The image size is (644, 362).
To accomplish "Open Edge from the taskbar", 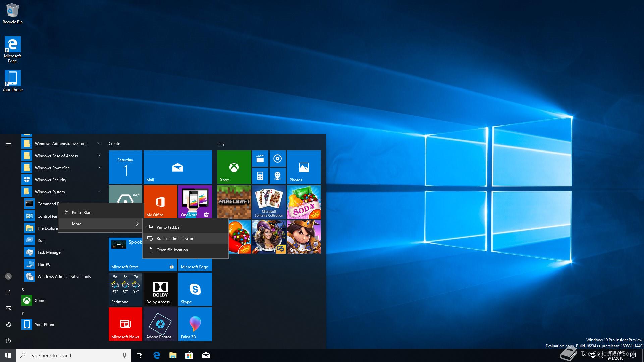I will pyautogui.click(x=156, y=355).
